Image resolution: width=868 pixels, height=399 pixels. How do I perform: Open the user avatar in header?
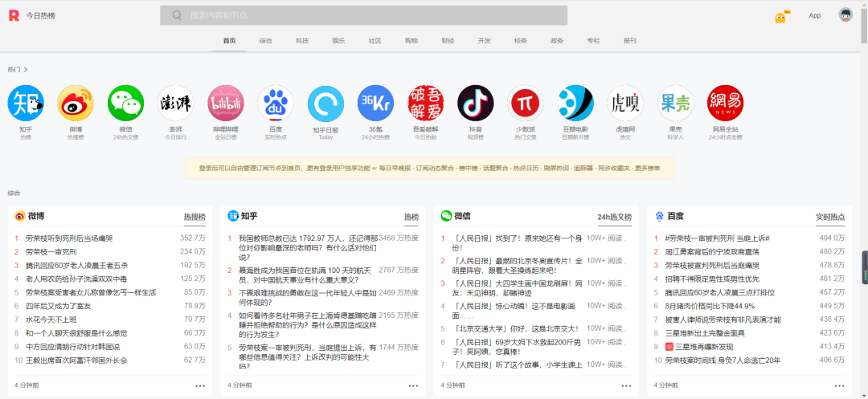(x=845, y=15)
